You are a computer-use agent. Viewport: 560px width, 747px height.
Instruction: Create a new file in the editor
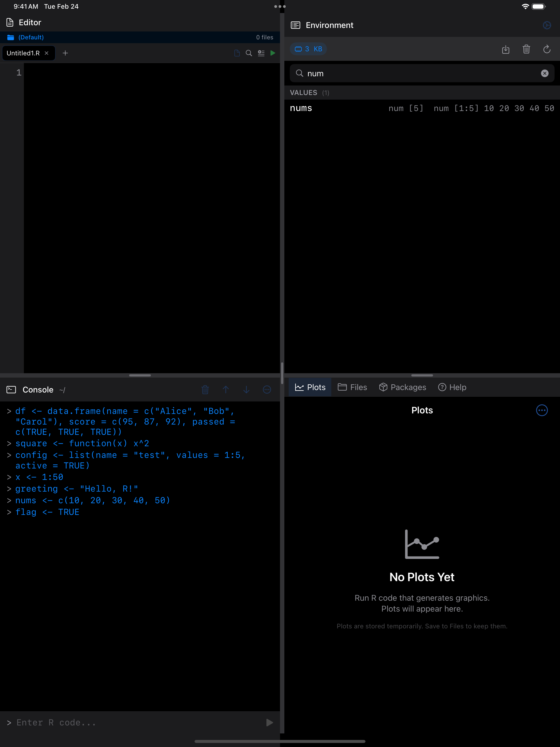click(65, 53)
